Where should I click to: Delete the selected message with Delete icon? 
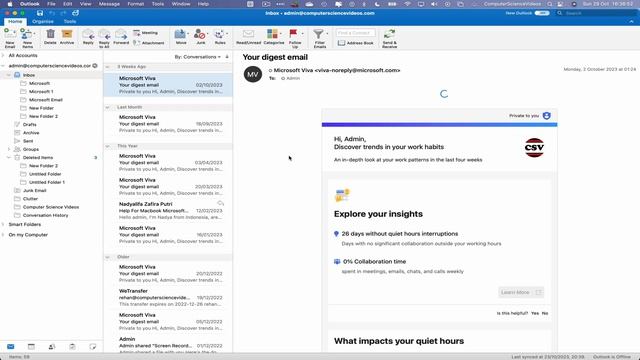(x=50, y=37)
